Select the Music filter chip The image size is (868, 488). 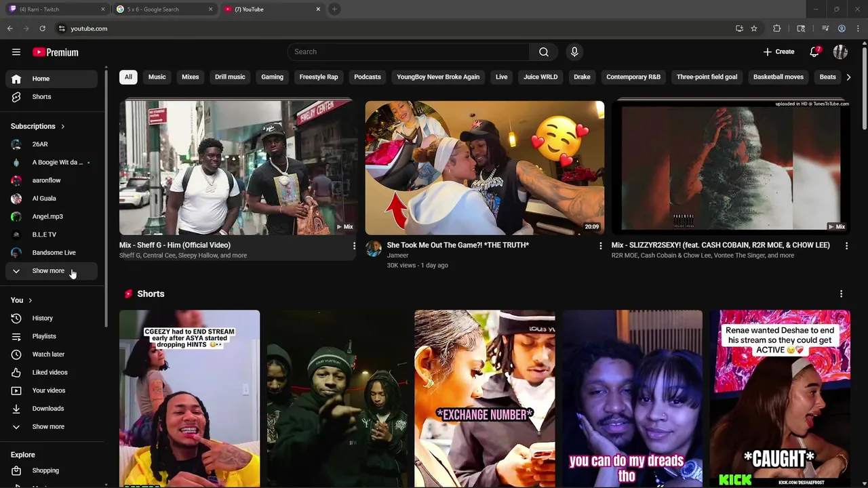point(157,77)
